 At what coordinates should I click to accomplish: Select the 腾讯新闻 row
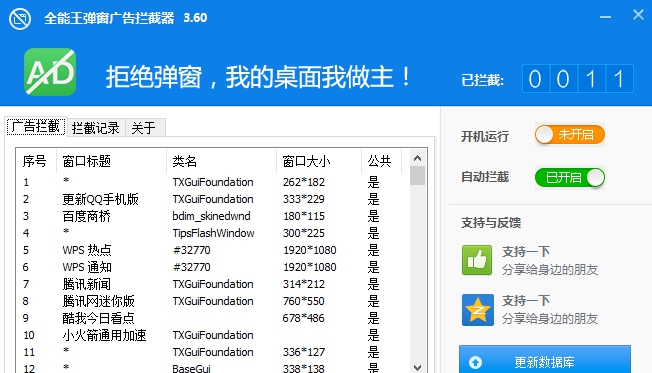pos(212,284)
